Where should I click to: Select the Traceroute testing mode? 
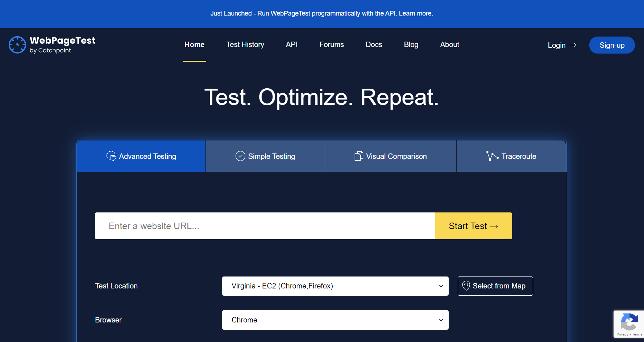click(511, 156)
